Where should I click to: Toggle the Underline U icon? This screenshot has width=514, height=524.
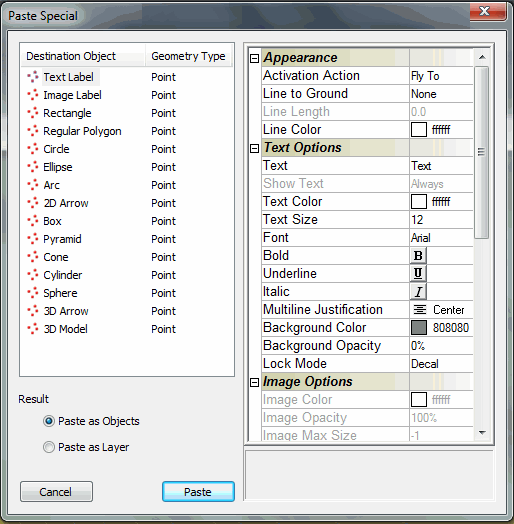click(x=418, y=274)
